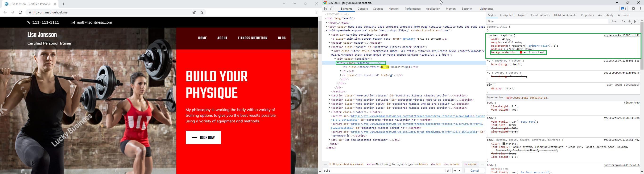Click the webpage vertical scrollbar thumb

320,37
